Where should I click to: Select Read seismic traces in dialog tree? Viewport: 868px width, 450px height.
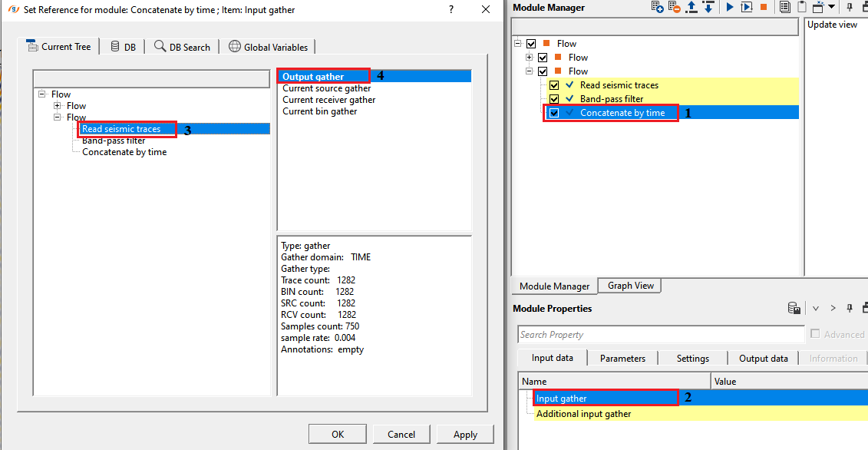121,128
